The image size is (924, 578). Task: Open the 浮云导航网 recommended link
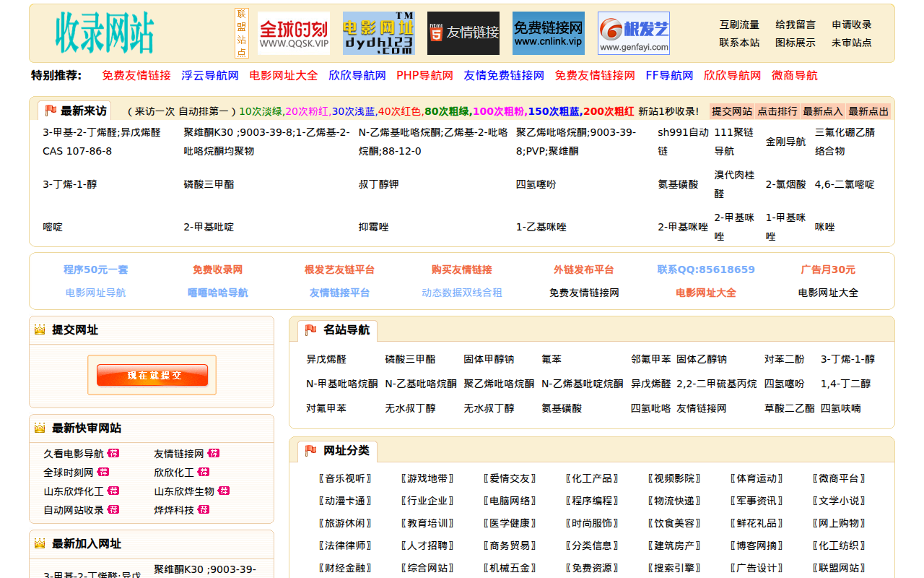click(x=210, y=76)
